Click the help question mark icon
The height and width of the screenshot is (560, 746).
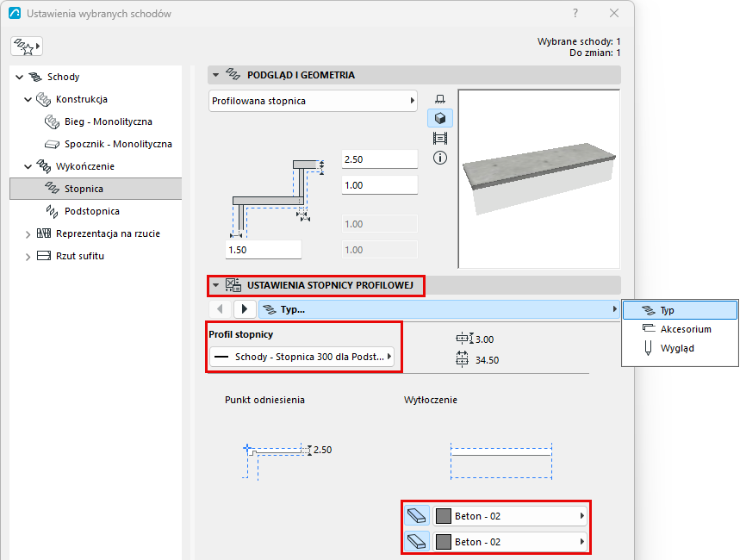(575, 13)
